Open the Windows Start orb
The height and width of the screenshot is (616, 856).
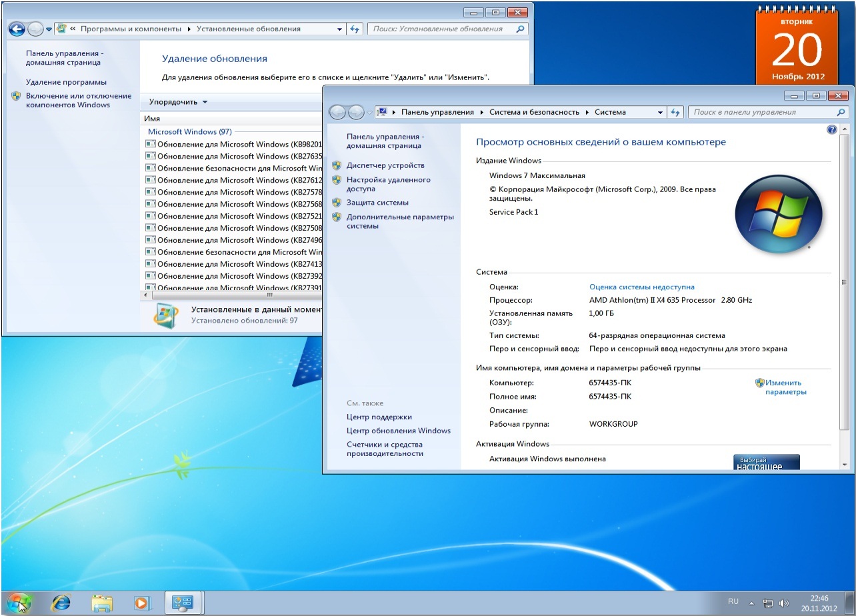19,603
